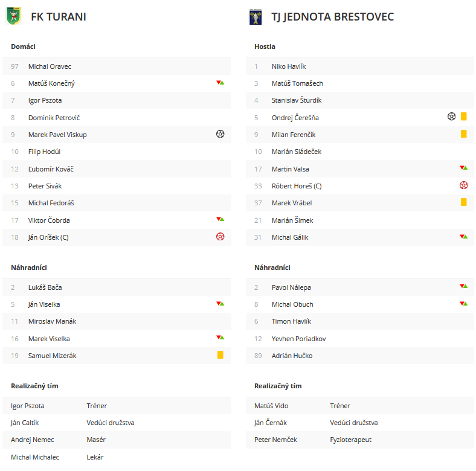Click yellow card next to Milan Ferenčík
Viewport: 476px width, 471px height.
click(x=463, y=134)
